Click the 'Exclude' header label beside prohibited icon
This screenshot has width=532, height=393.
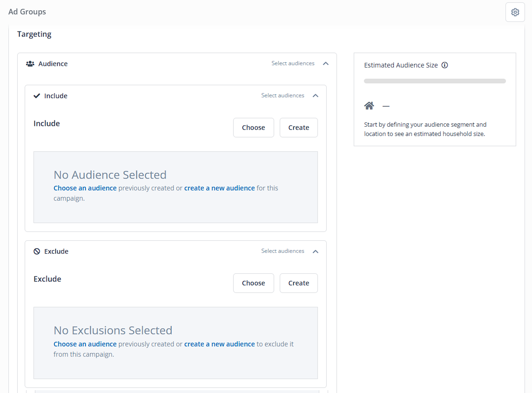[x=56, y=251]
